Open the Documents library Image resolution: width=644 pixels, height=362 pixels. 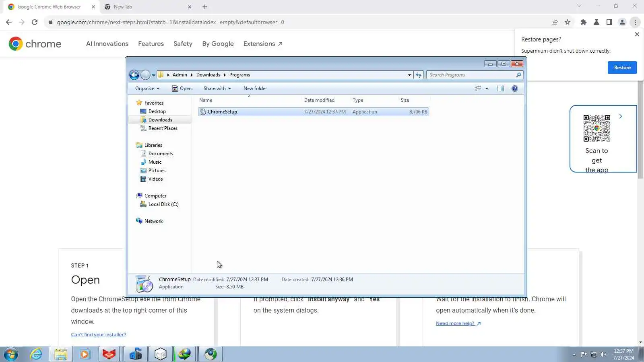tap(161, 154)
